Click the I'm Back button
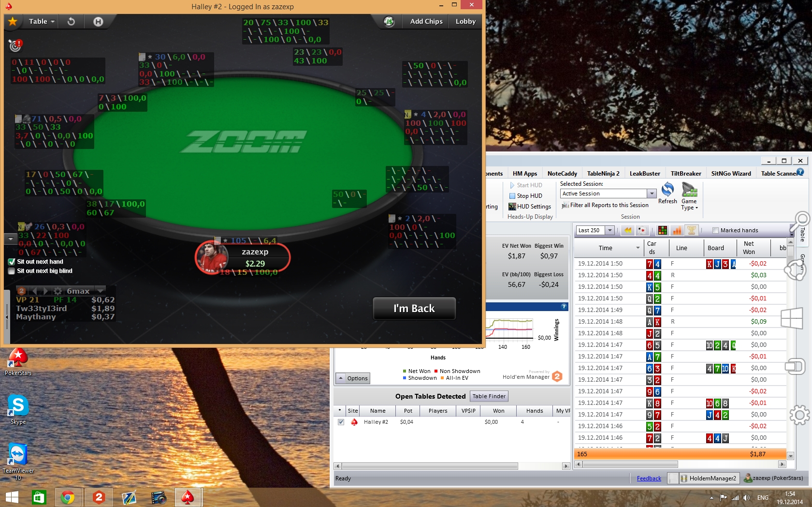This screenshot has width=812, height=507. tap(414, 308)
